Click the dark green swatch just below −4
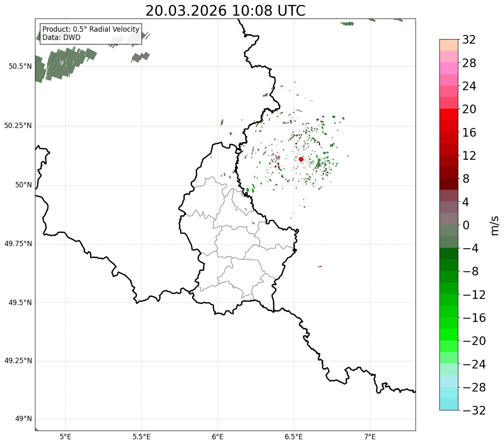The height and width of the screenshot is (445, 504). tap(449, 254)
